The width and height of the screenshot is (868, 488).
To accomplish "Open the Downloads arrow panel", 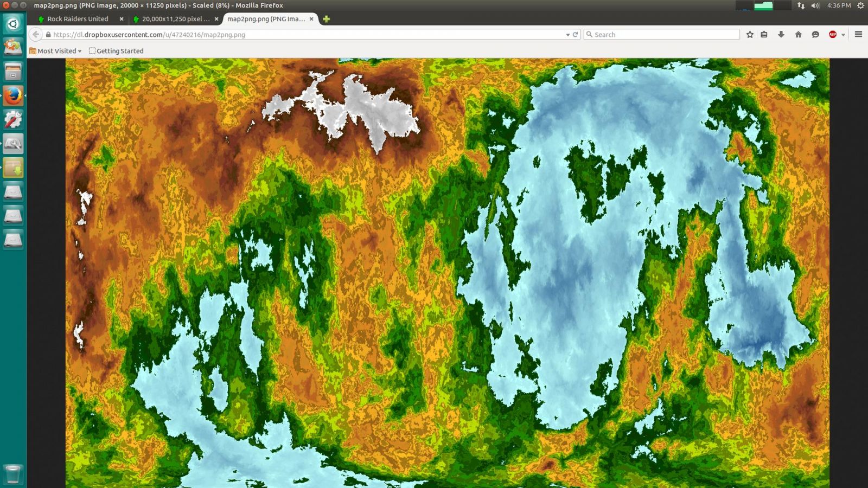I will pos(781,34).
